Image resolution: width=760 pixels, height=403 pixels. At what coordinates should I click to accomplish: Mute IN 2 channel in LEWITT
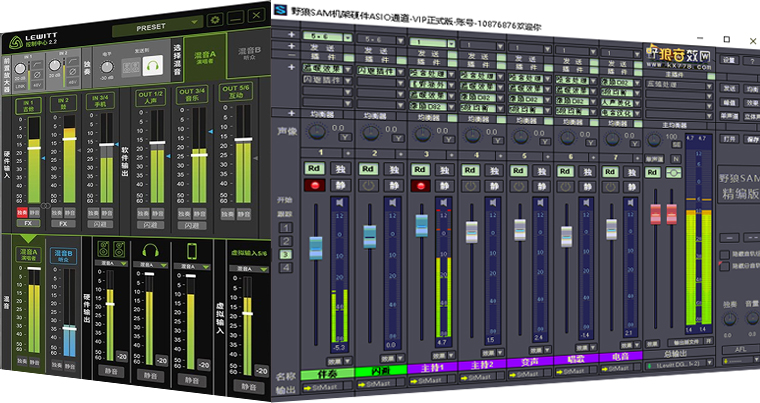[70, 213]
